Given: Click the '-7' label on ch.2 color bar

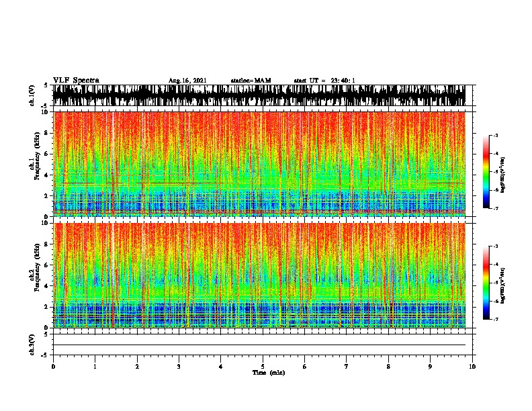Looking at the screenshot, I should click(495, 319).
